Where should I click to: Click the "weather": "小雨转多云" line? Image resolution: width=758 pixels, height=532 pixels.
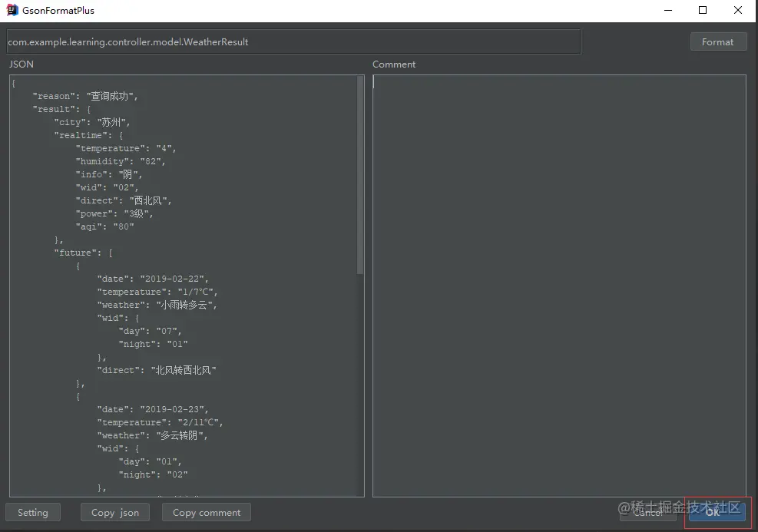[157, 305]
